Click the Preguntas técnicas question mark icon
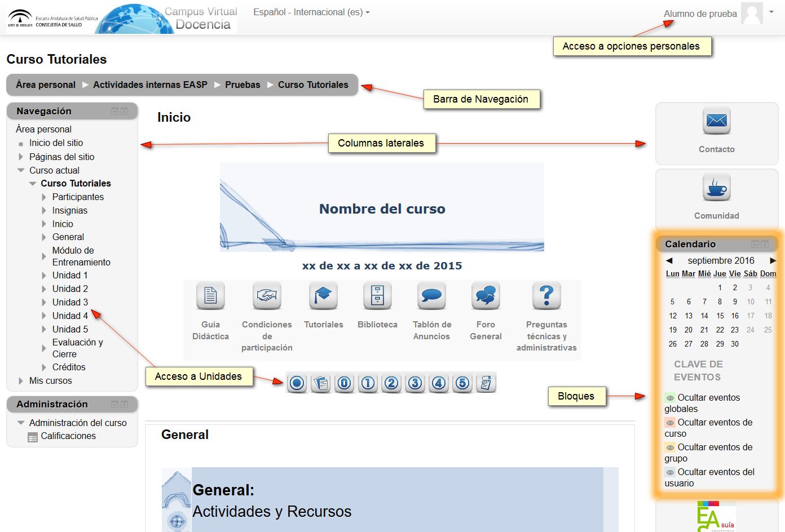Image resolution: width=785 pixels, height=532 pixels. point(546,295)
